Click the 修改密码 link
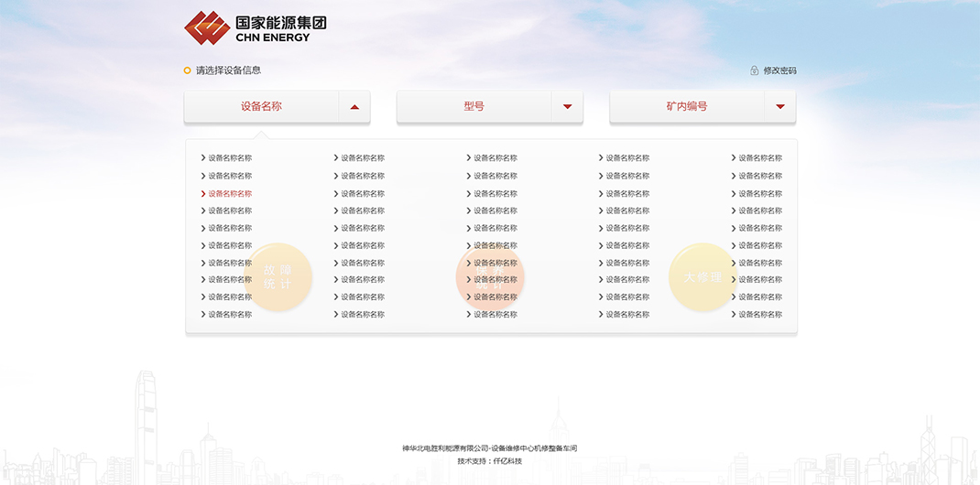This screenshot has width=980, height=485. pyautogui.click(x=779, y=70)
